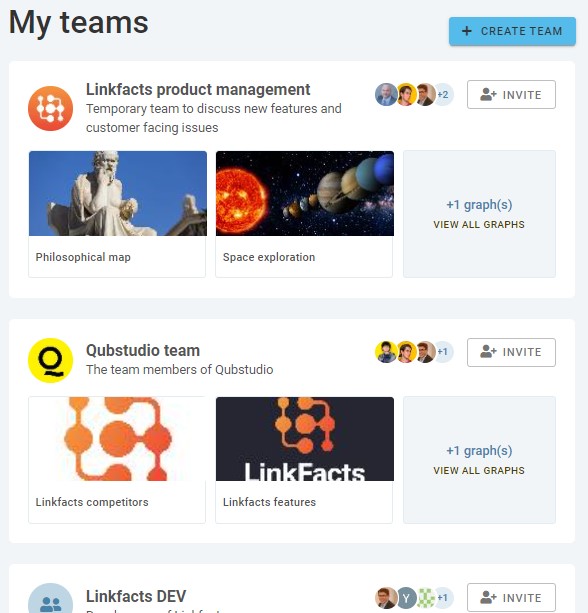Image resolution: width=588 pixels, height=613 pixels.
Task: Click the first member avatar of Linkfacts product management
Action: click(x=386, y=95)
